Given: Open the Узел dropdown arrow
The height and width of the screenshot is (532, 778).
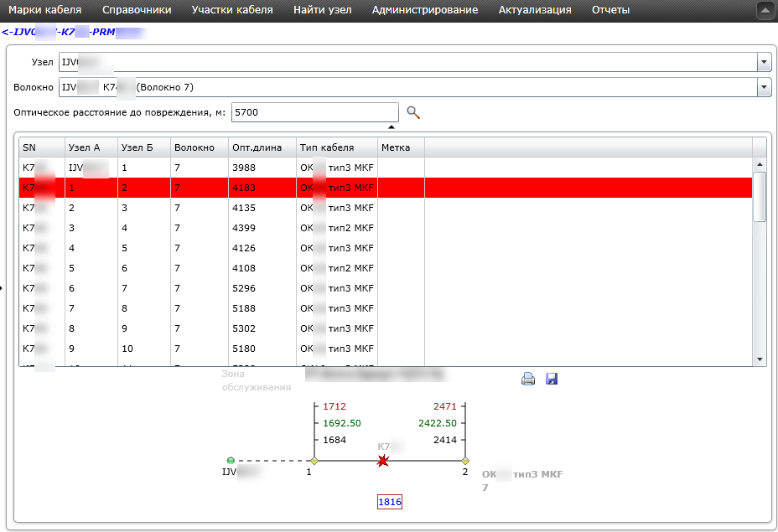Looking at the screenshot, I should 764,63.
